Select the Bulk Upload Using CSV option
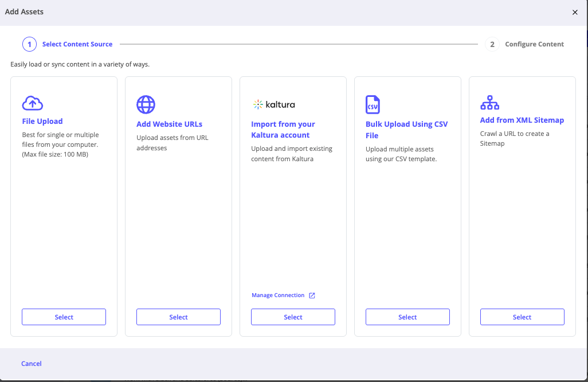This screenshot has width=588, height=382. (407, 317)
